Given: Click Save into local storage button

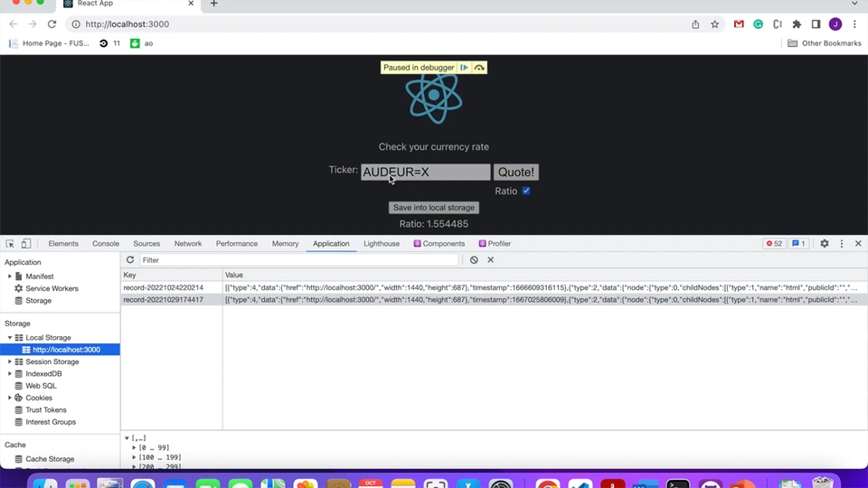Looking at the screenshot, I should (x=434, y=208).
